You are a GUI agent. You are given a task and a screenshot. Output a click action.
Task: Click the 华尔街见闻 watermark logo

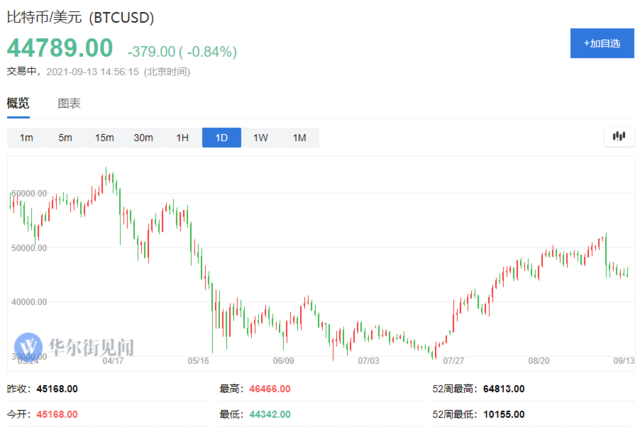76,347
